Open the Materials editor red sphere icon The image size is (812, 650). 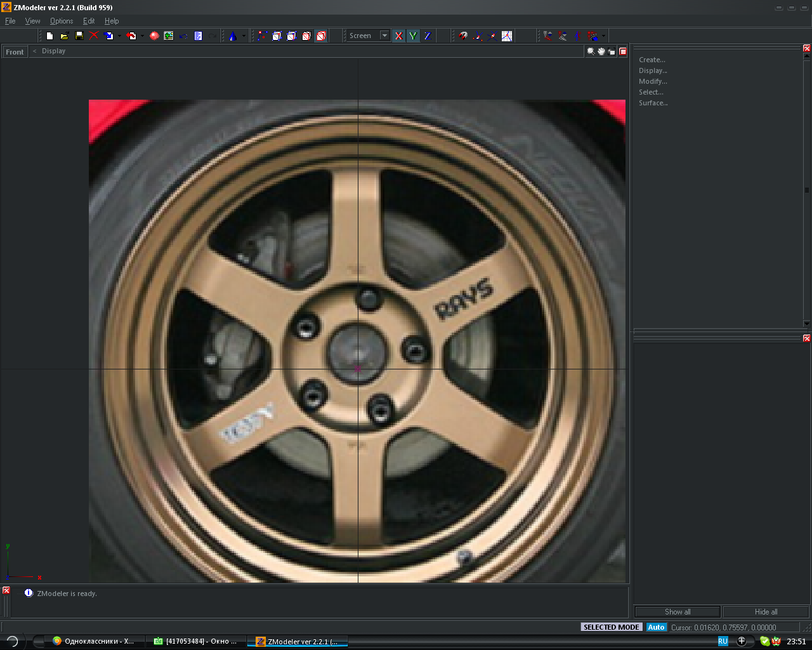point(154,36)
